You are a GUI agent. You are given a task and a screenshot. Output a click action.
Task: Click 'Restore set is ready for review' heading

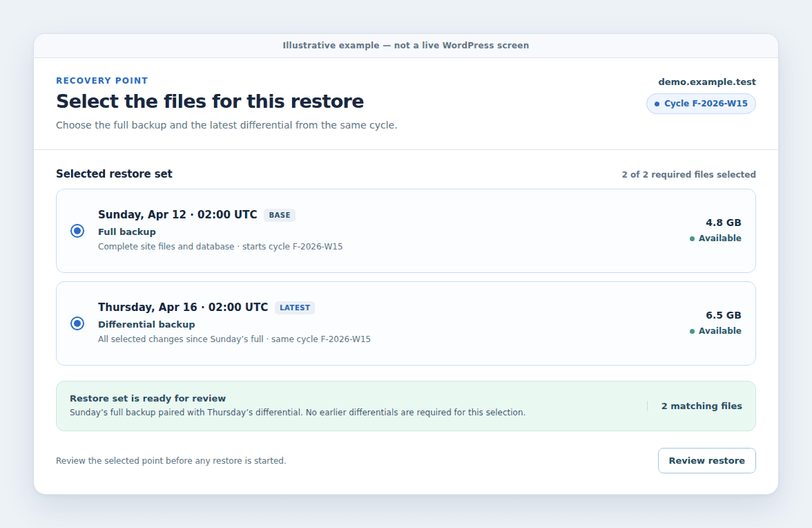148,399
